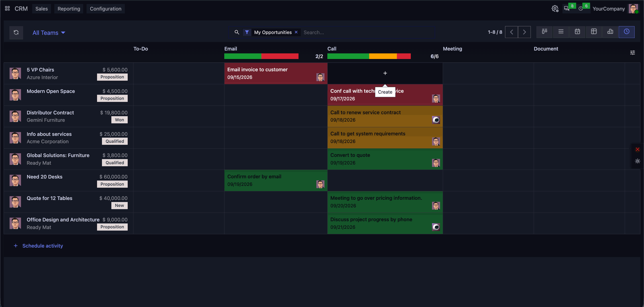Select the Activity clock view icon
The height and width of the screenshot is (307, 644).
click(627, 32)
